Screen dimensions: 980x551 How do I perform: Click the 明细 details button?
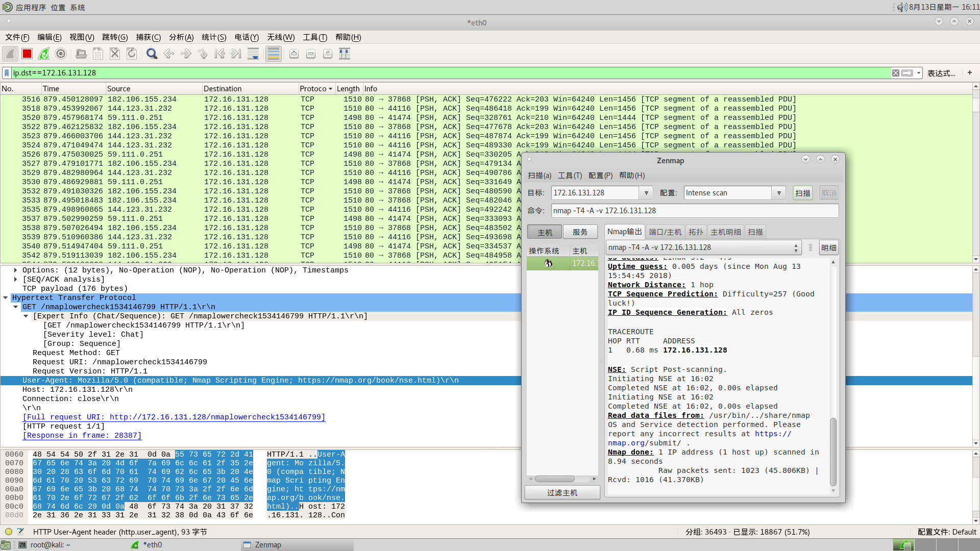[x=829, y=247]
